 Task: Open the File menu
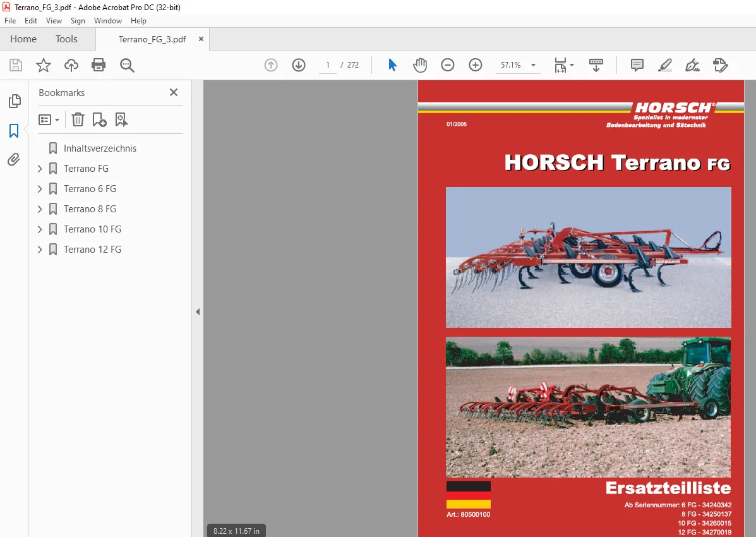[10, 21]
